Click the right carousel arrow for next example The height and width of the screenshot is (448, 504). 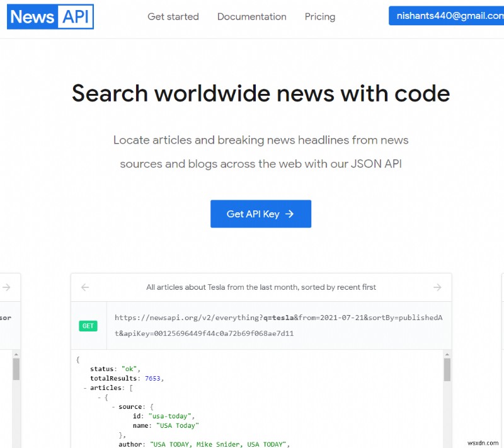[437, 287]
